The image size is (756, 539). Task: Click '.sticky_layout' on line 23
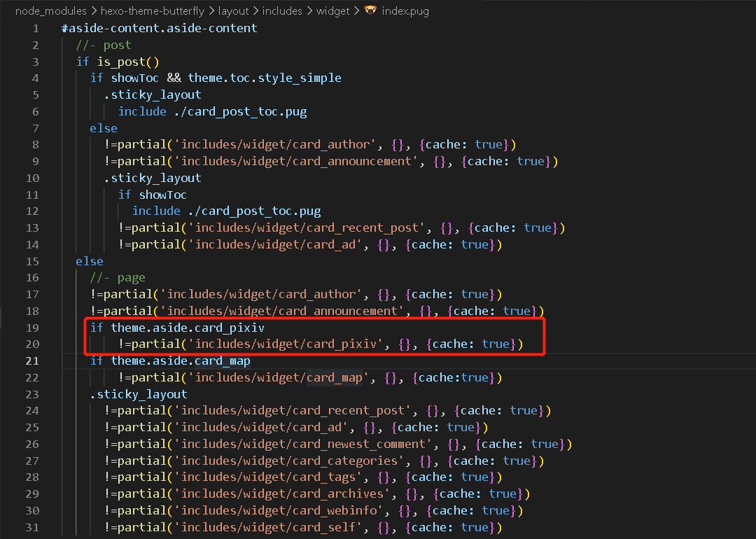point(139,394)
